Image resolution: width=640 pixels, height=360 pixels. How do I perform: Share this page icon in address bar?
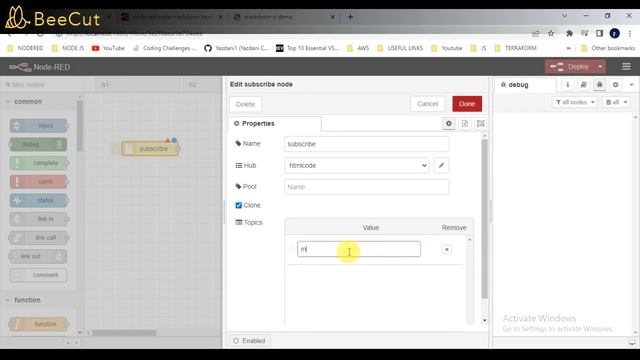tap(536, 33)
